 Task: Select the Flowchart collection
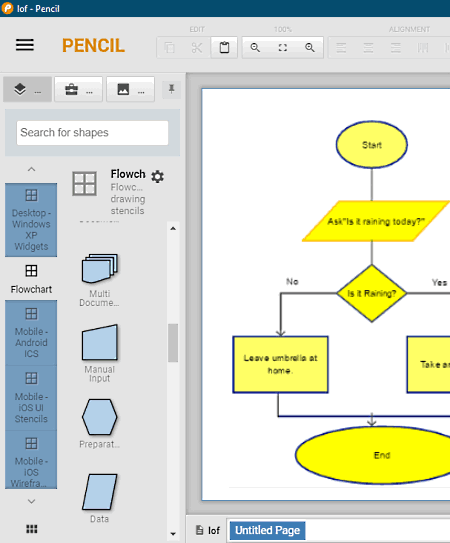click(31, 279)
